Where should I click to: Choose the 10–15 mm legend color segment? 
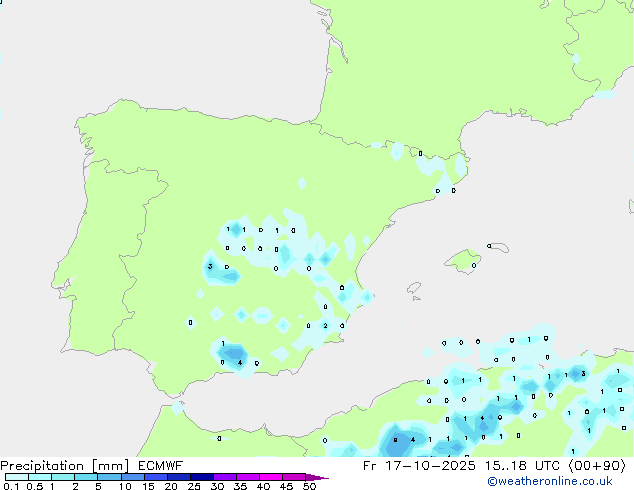(x=133, y=477)
